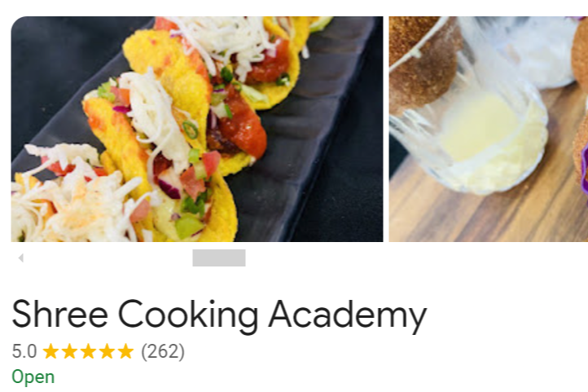Click the green Open status text
The height and width of the screenshot is (392, 588).
click(x=33, y=377)
